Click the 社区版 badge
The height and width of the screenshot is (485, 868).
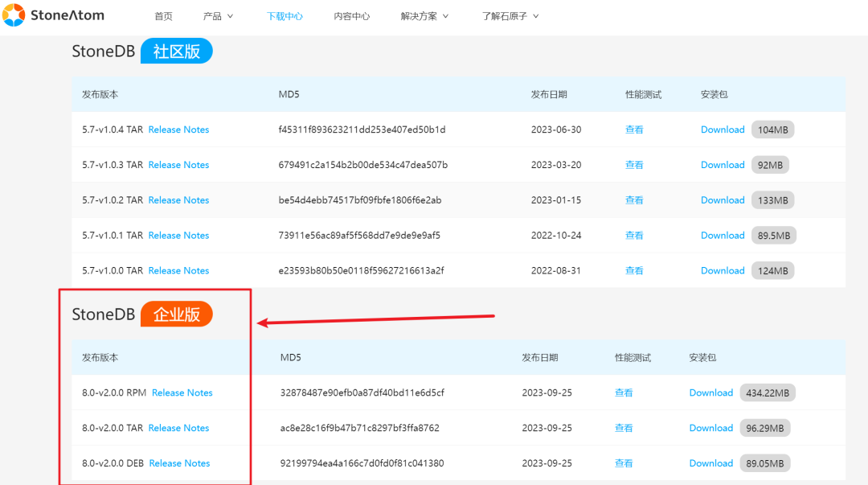177,51
